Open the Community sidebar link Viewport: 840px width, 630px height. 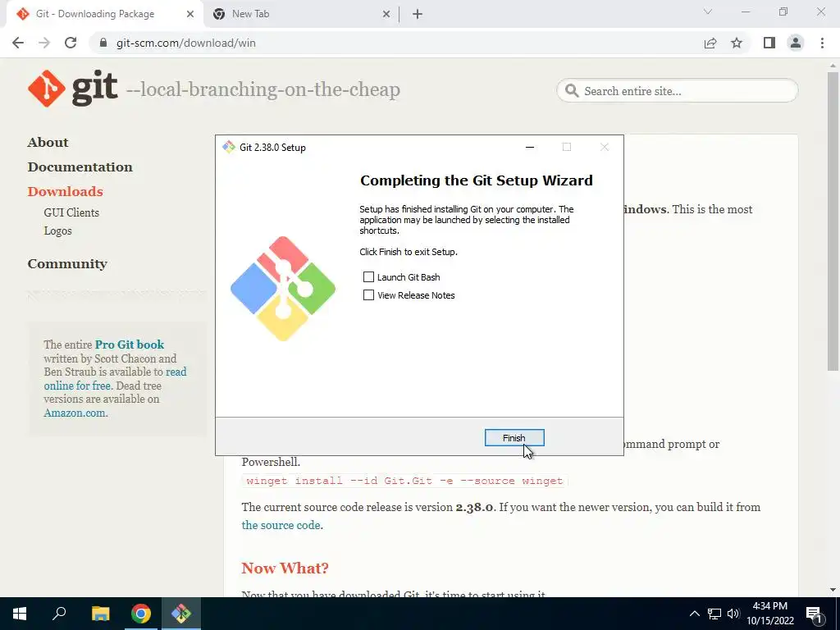67,264
